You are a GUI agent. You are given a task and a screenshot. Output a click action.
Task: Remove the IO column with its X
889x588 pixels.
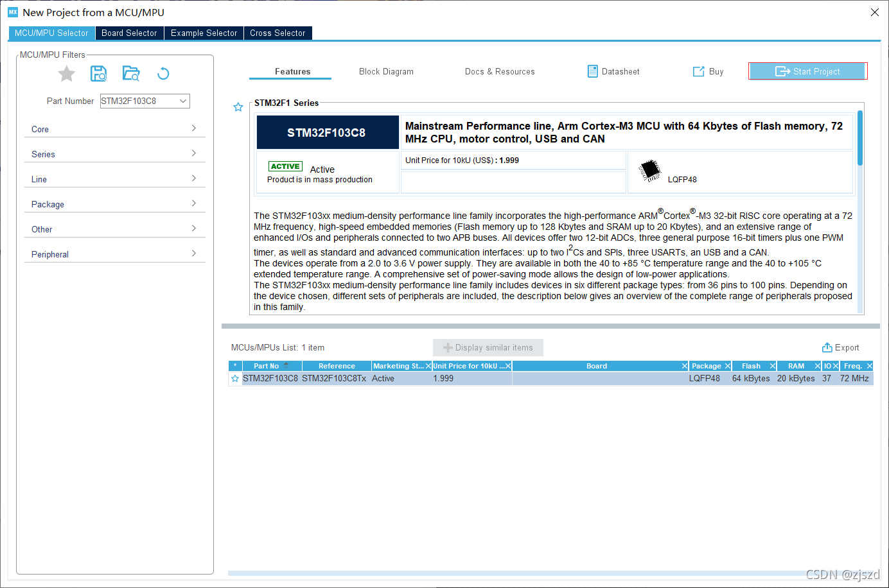(836, 366)
